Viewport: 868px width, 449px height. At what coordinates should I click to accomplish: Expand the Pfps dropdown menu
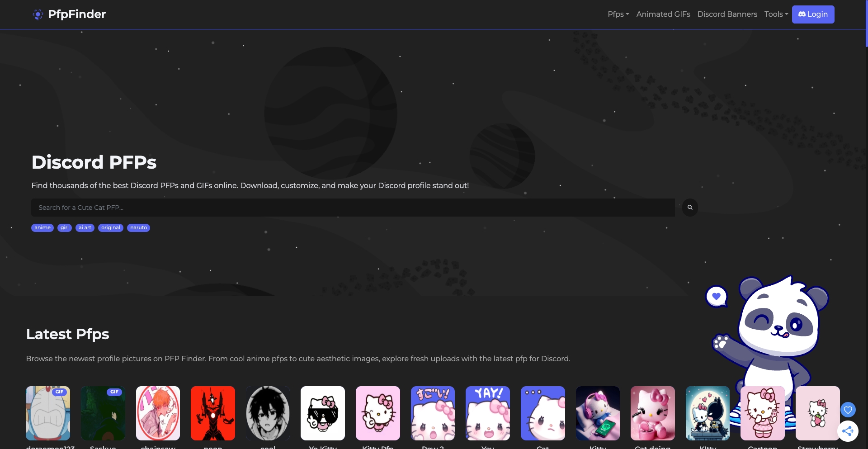click(618, 14)
